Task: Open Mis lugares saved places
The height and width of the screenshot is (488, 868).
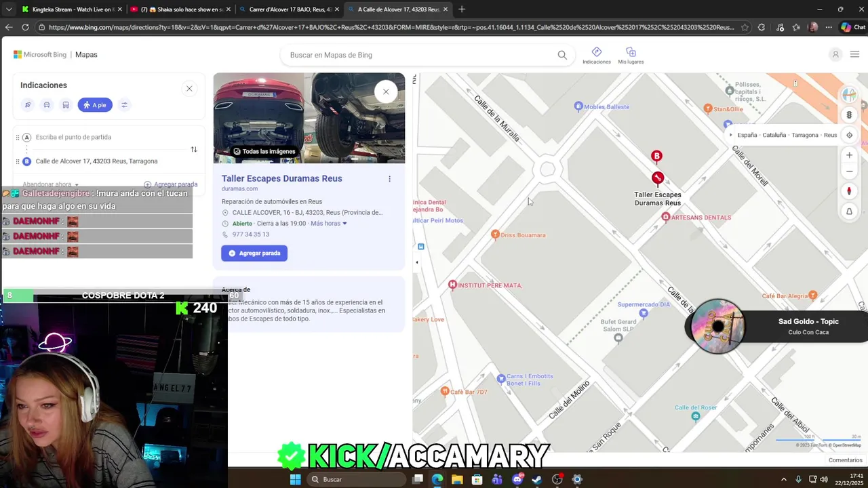Action: 631,56
